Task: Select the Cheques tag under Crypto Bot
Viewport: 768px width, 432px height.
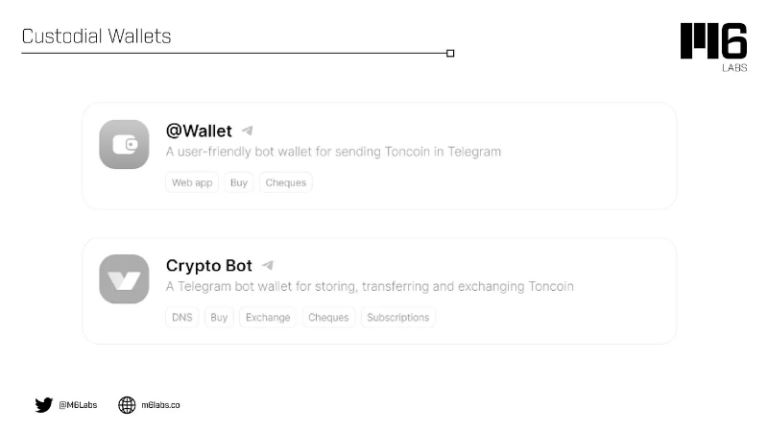Action: click(x=329, y=318)
